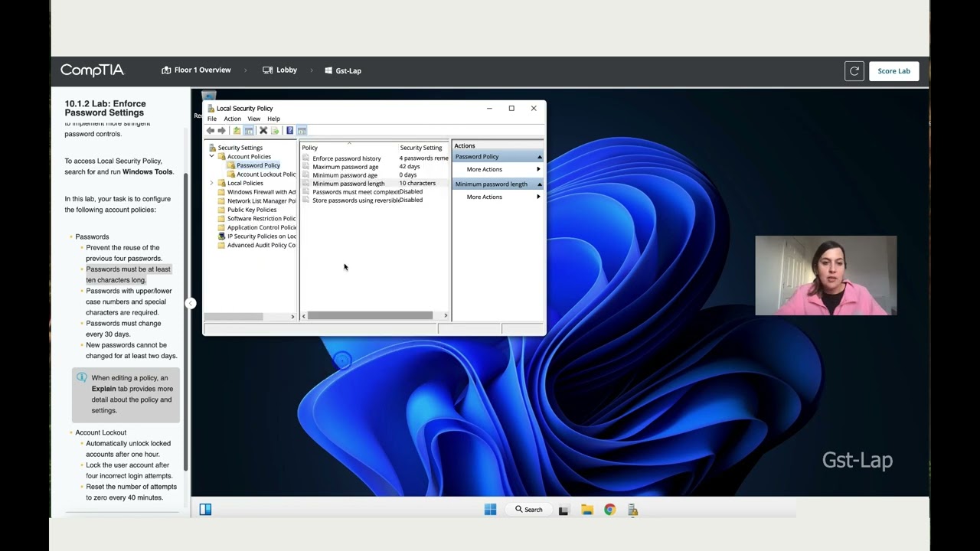
Task: Toggle the Show/Hide Console Tree toolbar icon
Action: (249, 130)
